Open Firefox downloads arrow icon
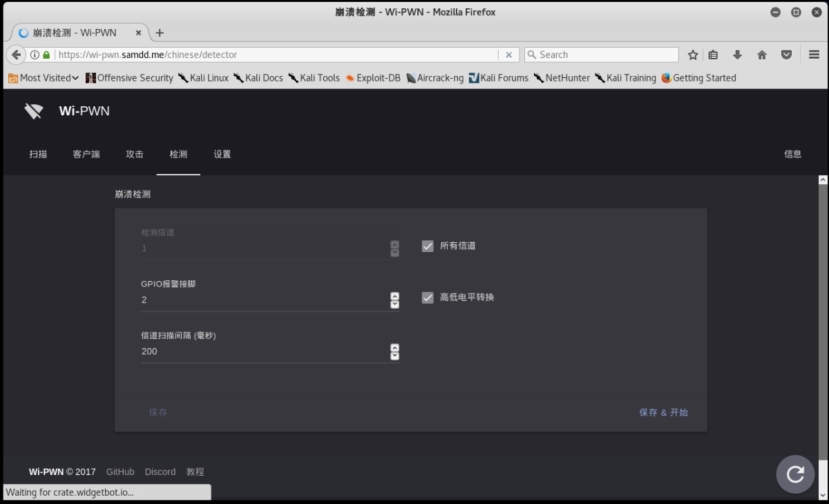 pyautogui.click(x=737, y=55)
